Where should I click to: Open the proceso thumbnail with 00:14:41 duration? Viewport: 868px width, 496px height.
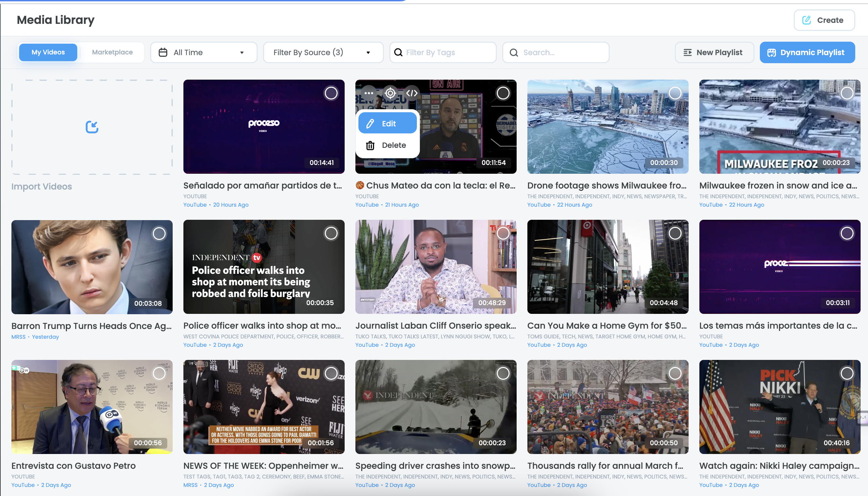tap(264, 127)
